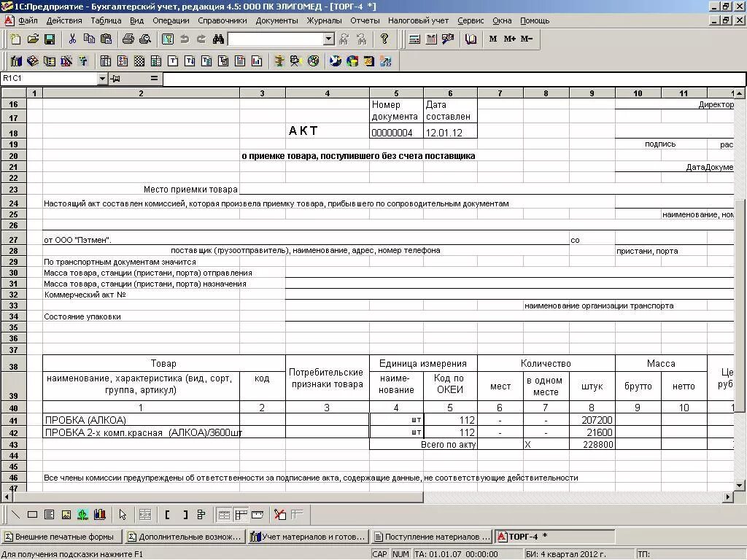Click the Save floppy disk icon
The height and width of the screenshot is (560, 747).
pos(50,39)
